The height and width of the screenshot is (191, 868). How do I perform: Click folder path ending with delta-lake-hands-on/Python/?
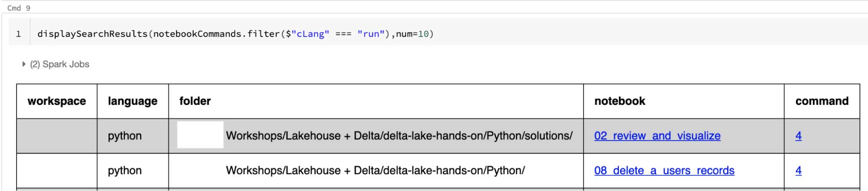[375, 171]
